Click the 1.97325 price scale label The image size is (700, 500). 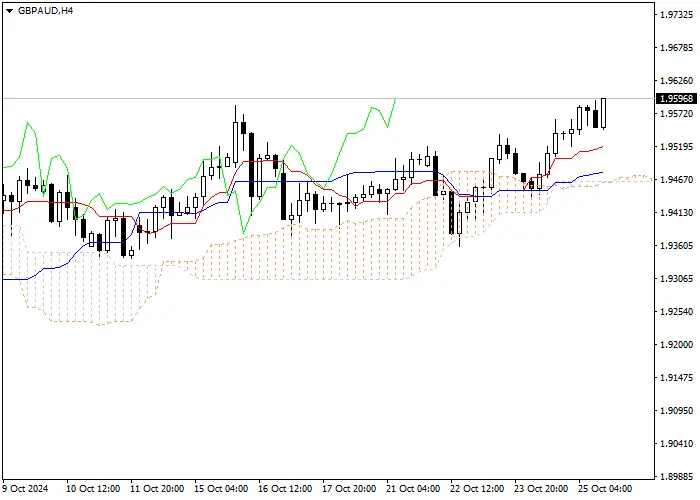click(x=677, y=15)
